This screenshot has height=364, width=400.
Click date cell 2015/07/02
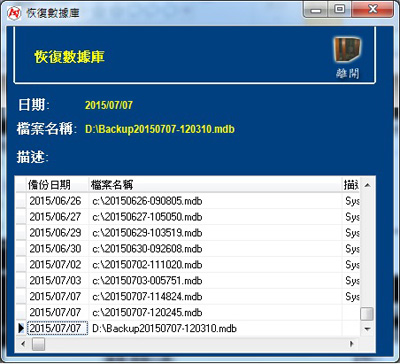(x=57, y=265)
